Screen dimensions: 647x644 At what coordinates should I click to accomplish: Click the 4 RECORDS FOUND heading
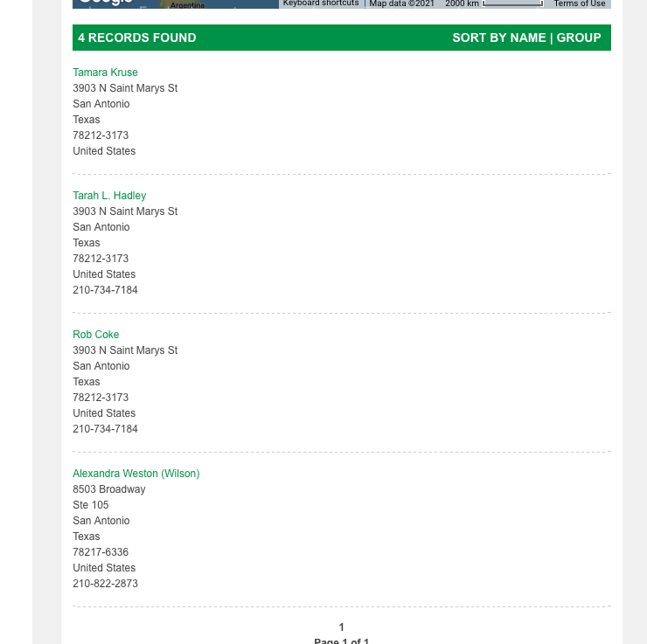[137, 38]
